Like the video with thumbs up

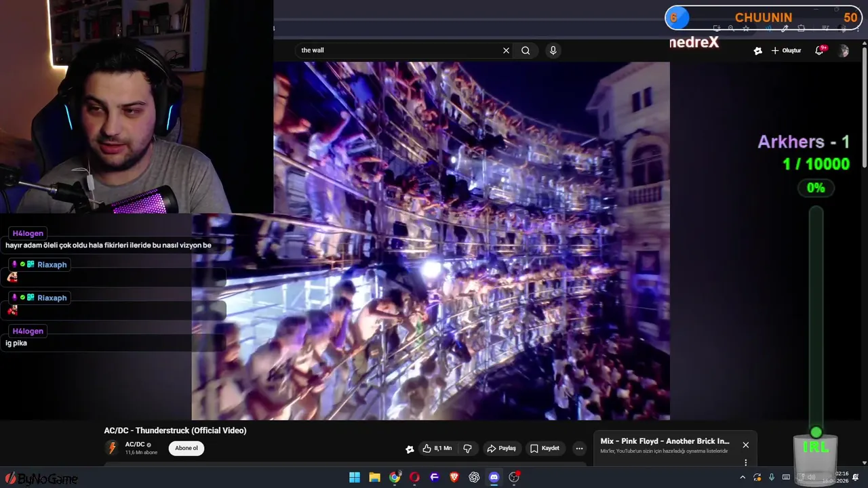437,448
